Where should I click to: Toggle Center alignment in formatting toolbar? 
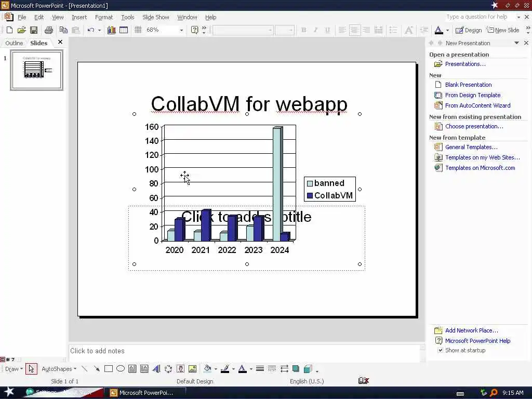click(x=354, y=30)
